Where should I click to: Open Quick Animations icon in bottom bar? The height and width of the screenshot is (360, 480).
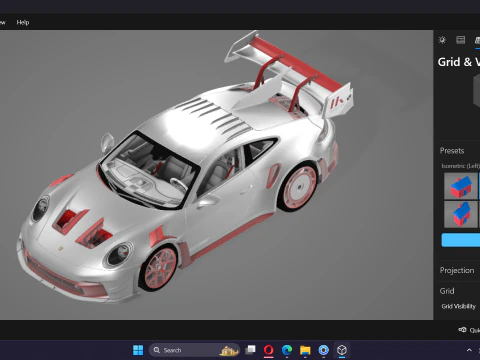462,330
